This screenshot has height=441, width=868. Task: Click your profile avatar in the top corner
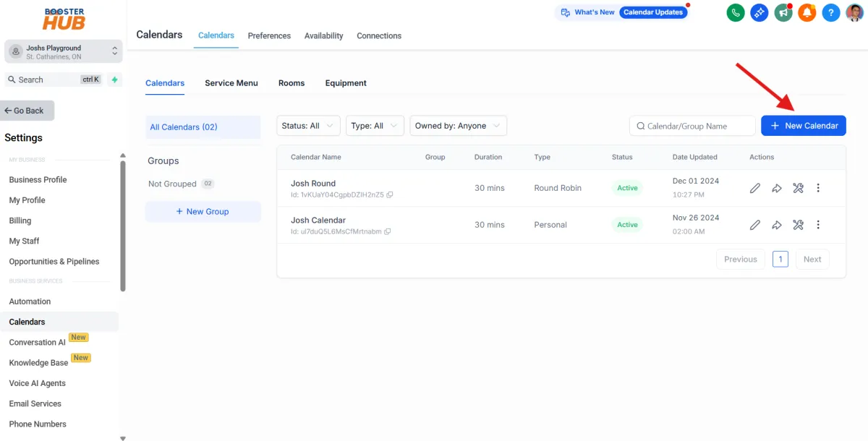click(x=854, y=12)
